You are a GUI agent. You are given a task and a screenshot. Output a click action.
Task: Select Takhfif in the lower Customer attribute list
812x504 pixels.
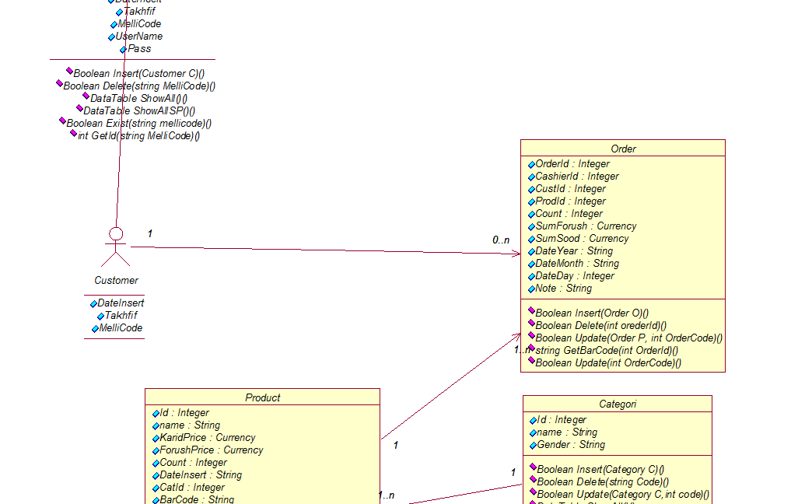pos(121,316)
